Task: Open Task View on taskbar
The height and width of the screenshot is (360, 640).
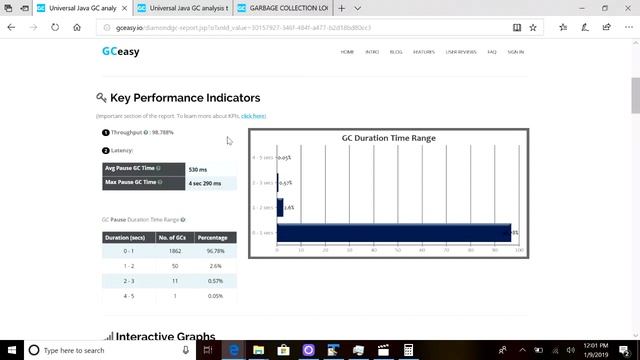Action: 208,350
